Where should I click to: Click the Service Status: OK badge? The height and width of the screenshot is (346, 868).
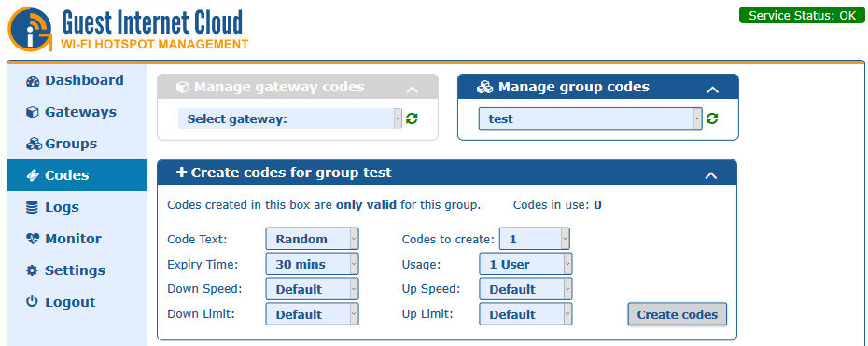coord(802,15)
